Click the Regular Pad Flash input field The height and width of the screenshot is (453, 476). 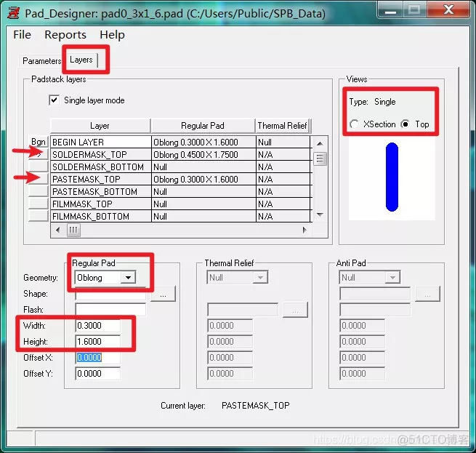point(110,310)
